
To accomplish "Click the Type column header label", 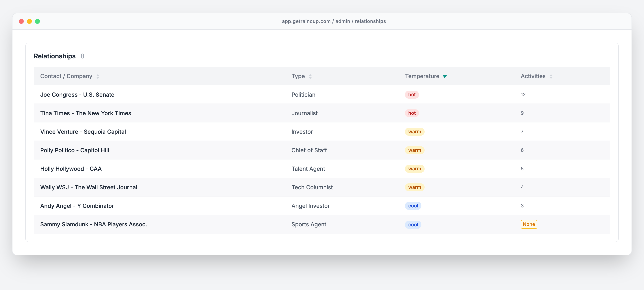I will (298, 76).
